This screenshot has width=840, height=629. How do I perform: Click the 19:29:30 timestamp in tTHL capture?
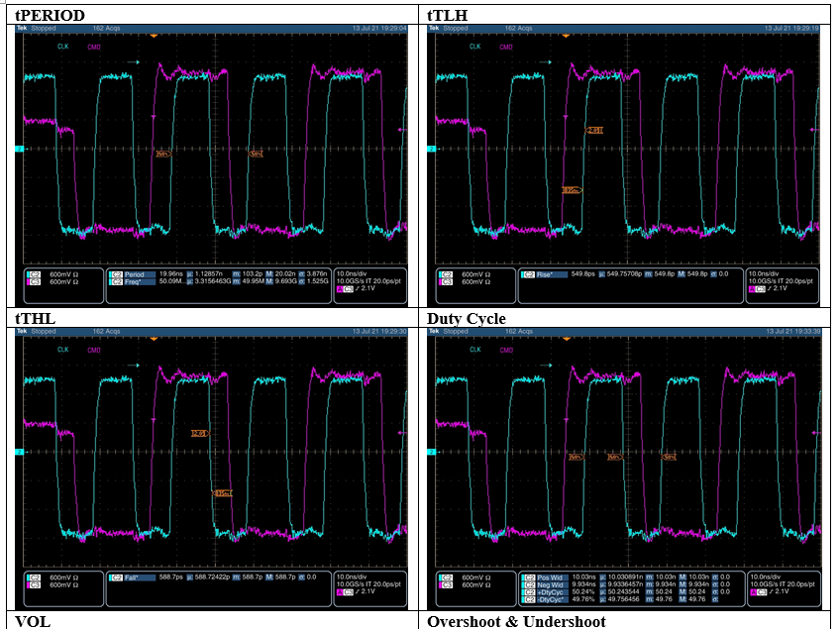394,331
